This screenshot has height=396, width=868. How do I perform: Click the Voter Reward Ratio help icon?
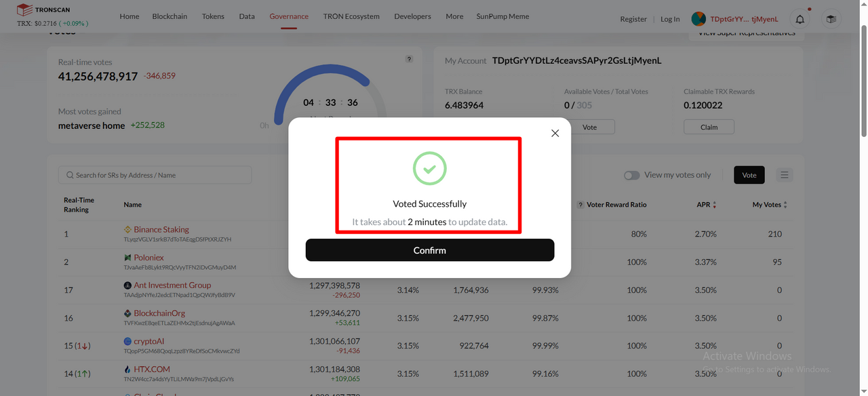[x=580, y=205]
